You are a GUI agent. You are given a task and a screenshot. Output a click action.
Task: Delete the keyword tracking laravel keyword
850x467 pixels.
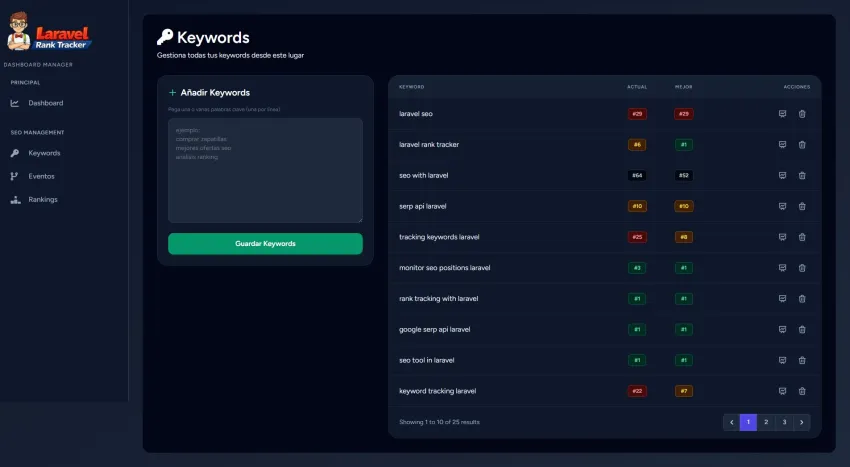[x=802, y=391]
